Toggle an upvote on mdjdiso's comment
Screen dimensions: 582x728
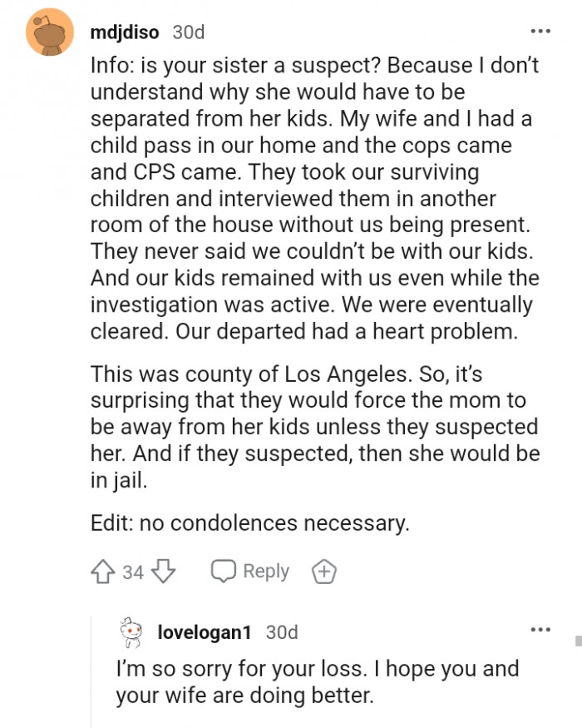(x=101, y=572)
